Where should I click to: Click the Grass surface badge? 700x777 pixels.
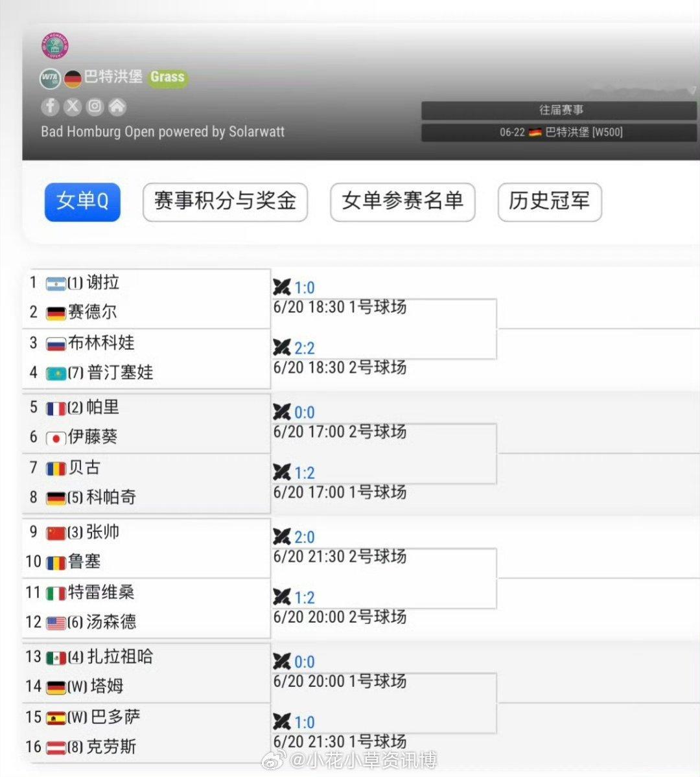[168, 77]
